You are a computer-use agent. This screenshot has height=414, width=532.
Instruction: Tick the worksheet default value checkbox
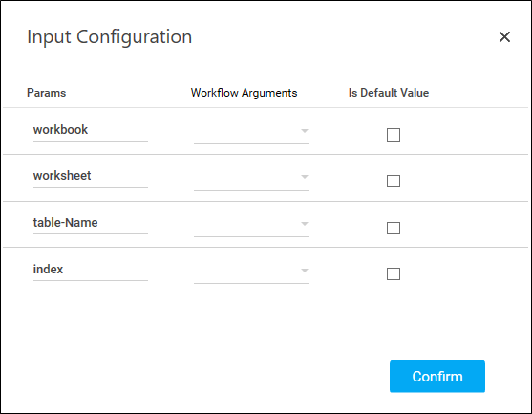[x=394, y=181]
